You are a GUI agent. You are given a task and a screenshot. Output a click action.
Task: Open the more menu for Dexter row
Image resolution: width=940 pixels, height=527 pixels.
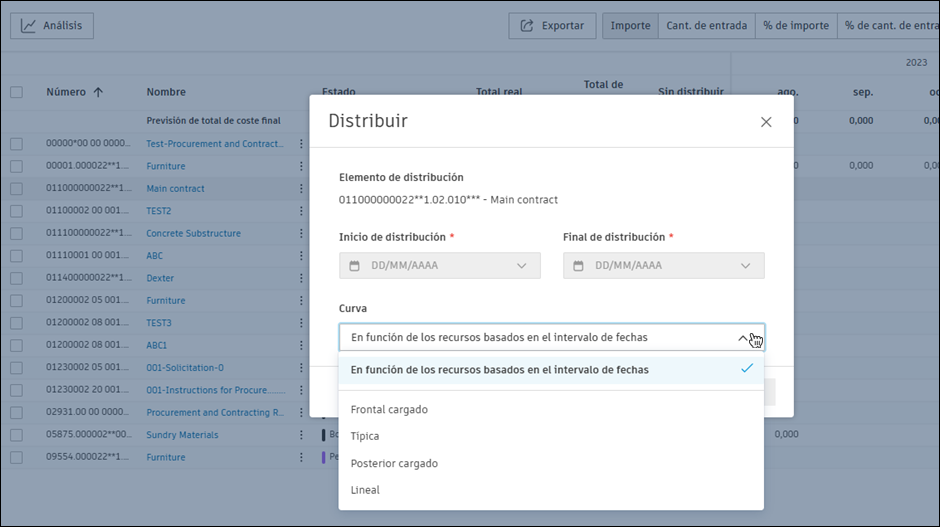click(x=301, y=278)
